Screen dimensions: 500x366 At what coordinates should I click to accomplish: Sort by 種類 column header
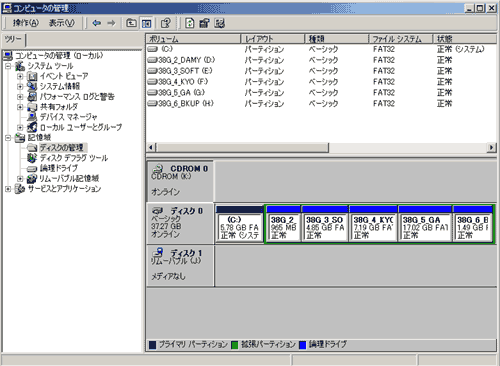(x=337, y=39)
